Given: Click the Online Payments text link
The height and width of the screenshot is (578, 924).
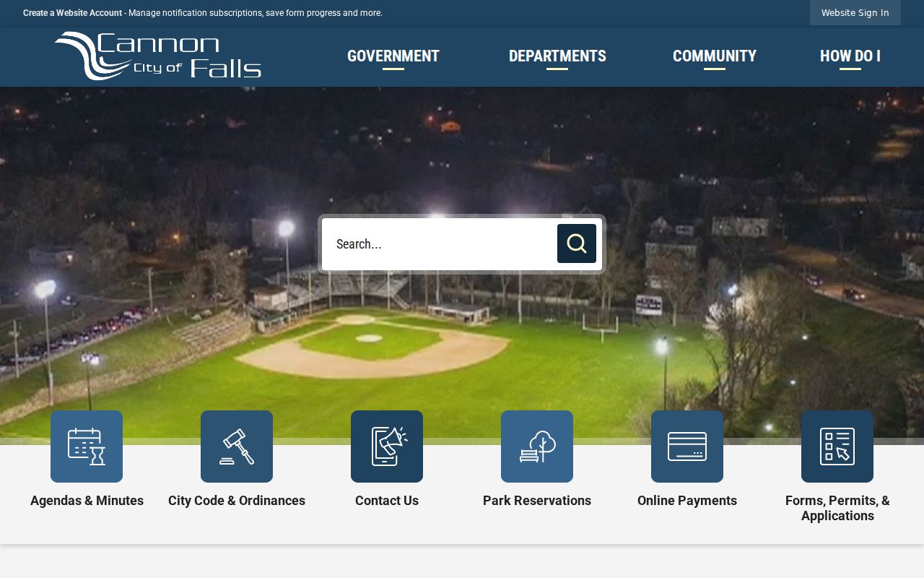Looking at the screenshot, I should point(687,501).
